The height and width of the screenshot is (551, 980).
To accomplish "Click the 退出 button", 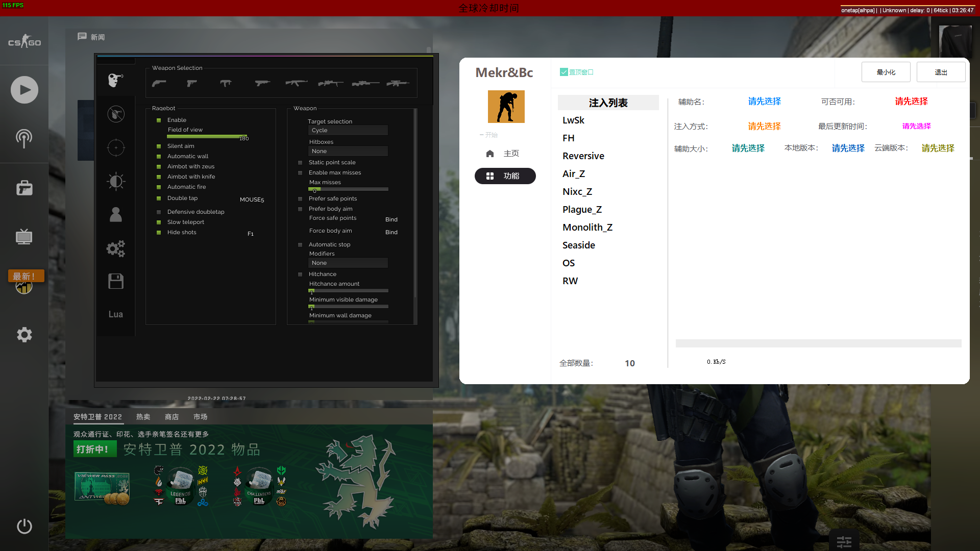I will click(941, 72).
